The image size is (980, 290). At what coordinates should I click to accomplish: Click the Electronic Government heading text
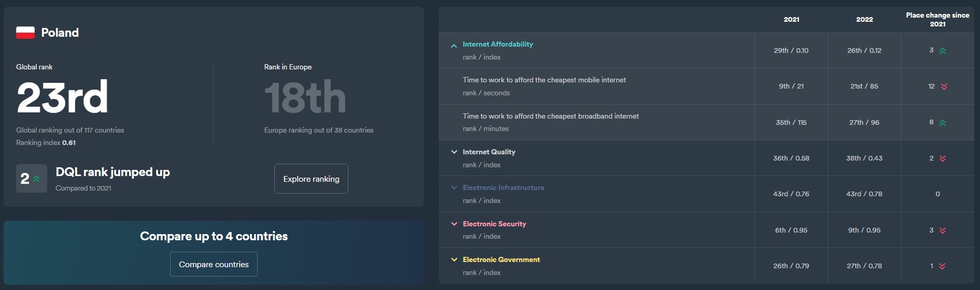tap(501, 259)
